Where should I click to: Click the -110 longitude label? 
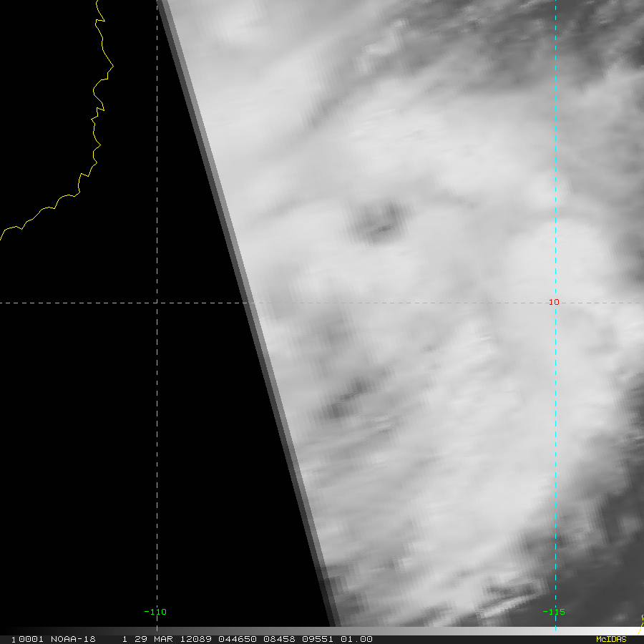point(155,612)
